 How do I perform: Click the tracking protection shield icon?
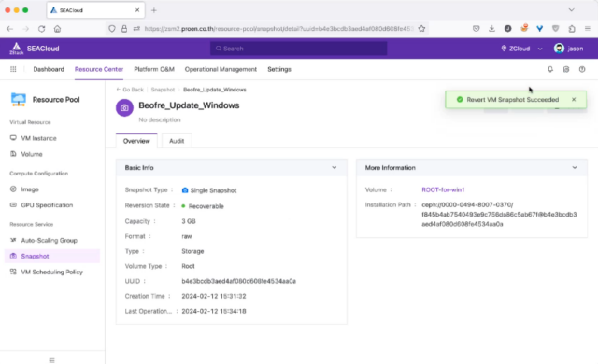click(x=112, y=29)
